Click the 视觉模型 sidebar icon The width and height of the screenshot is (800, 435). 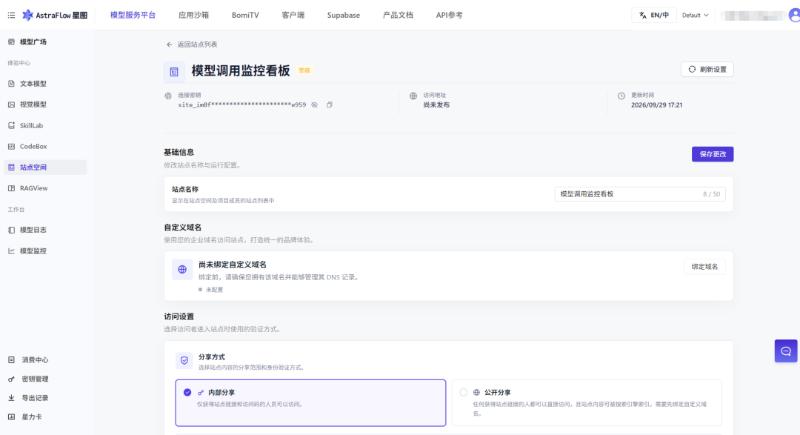(11, 105)
